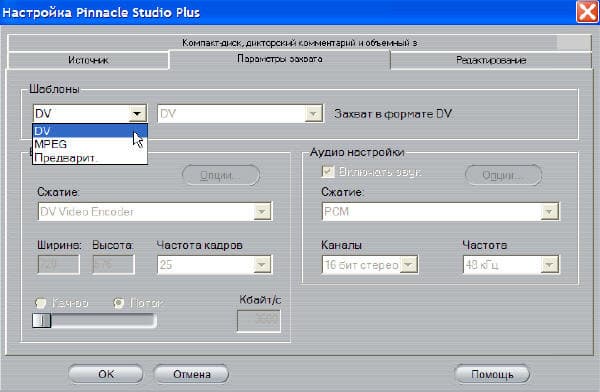Screen dimensions: 600x392
Task: Open the second DV quality dropdown
Action: (313, 114)
